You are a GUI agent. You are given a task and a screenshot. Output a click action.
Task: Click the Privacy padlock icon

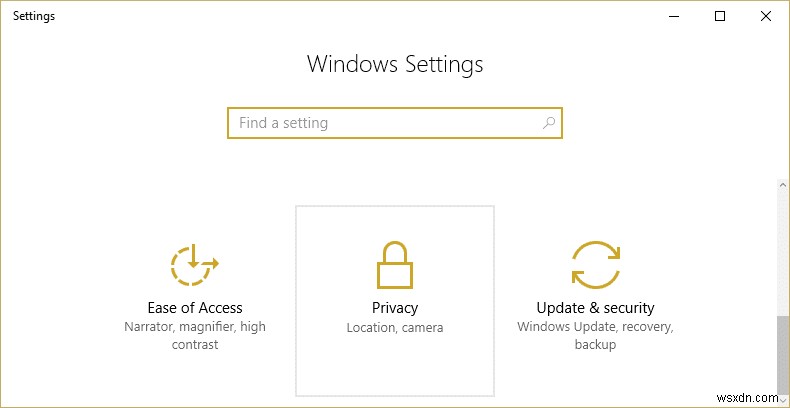[x=395, y=266]
